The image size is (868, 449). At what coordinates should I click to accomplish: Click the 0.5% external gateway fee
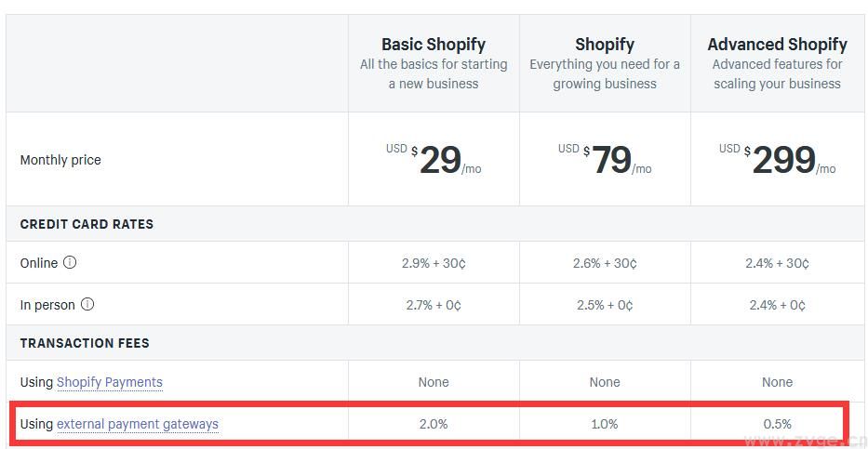point(777,424)
